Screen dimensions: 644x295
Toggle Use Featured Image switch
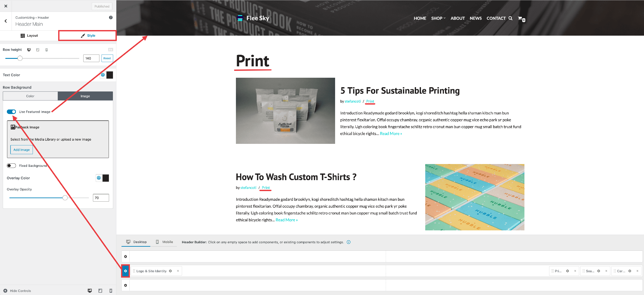pos(12,112)
